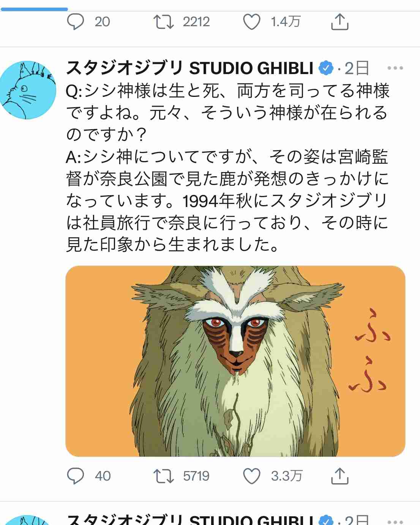Open the スタジオジブリ STUDIO GHIBLI account name
Viewport: 420px width, 525px height.
(x=190, y=68)
